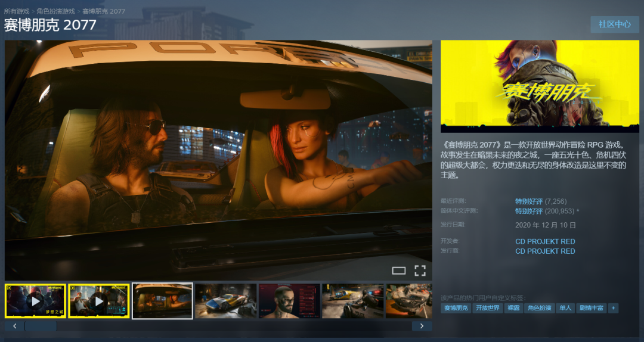Click the 裸露 tag
The height and width of the screenshot is (342, 644).
(x=513, y=308)
